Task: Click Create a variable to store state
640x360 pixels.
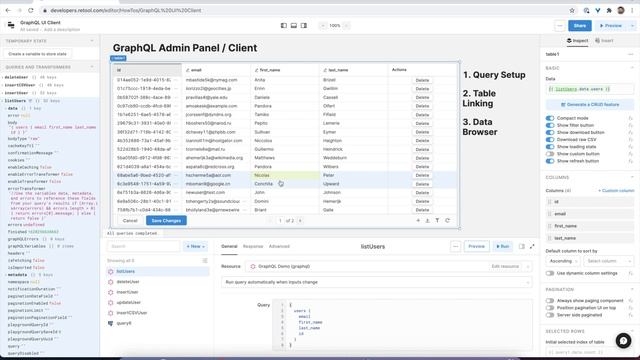Action: [x=38, y=54]
